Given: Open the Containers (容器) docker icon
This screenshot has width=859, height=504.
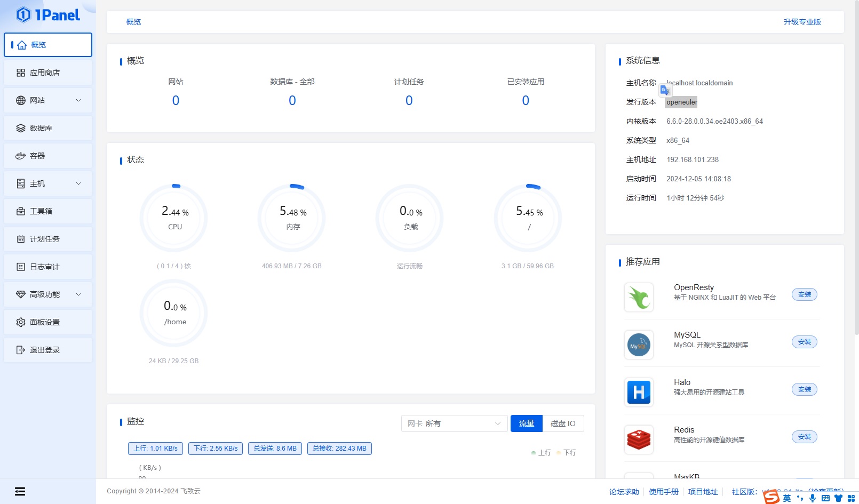Looking at the screenshot, I should click(21, 156).
